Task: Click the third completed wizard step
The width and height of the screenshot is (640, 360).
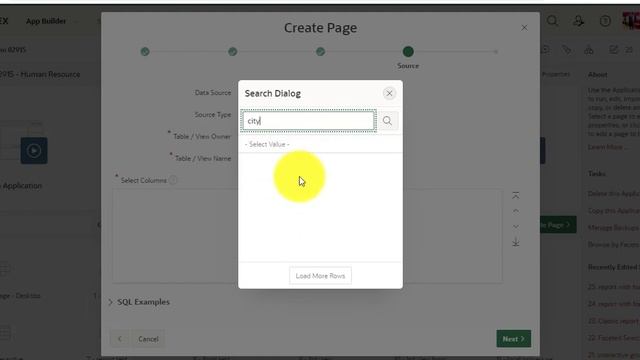Action: [320, 52]
